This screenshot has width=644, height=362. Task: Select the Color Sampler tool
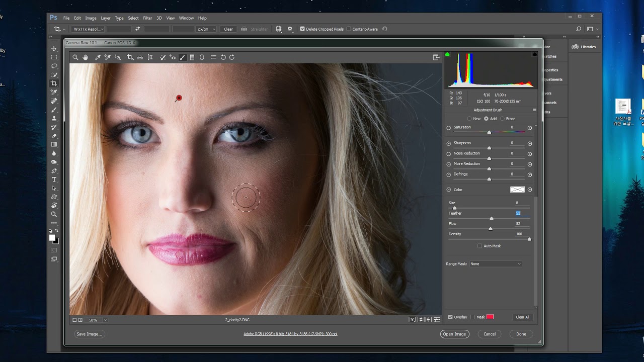(x=107, y=57)
